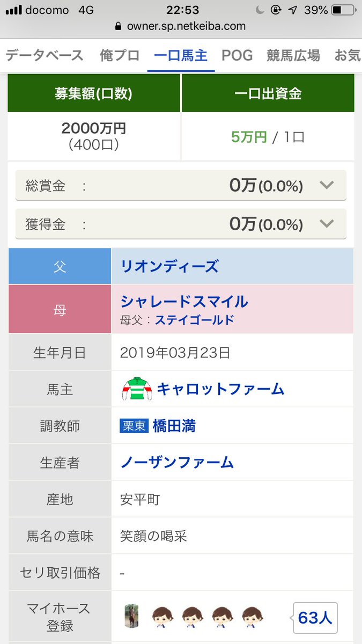The height and width of the screenshot is (644, 362).
Task: Tap the green jockey silks icon
Action: 136,389
